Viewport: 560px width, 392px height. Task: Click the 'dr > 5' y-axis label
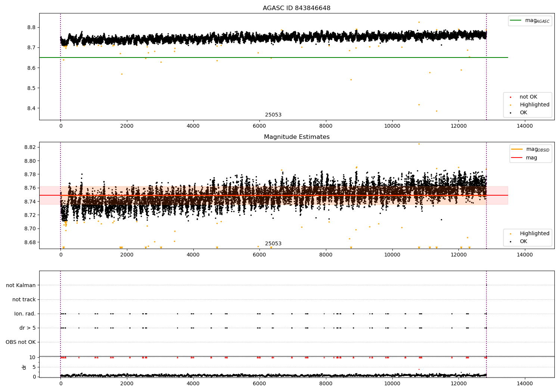click(x=28, y=328)
